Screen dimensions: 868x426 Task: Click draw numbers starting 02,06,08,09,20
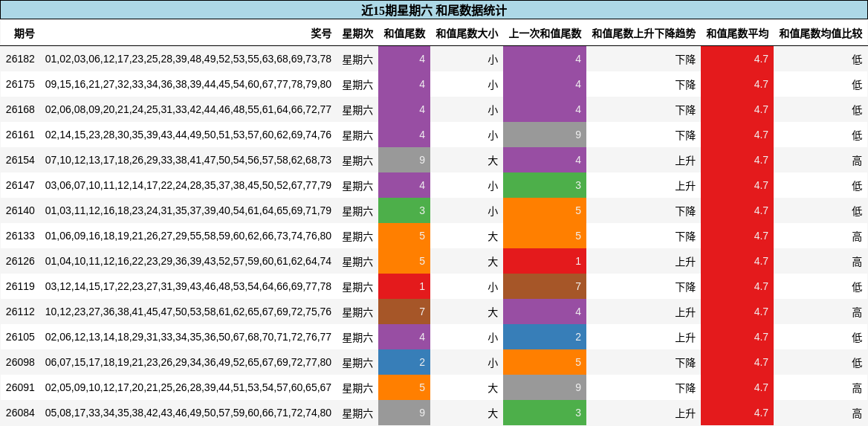coord(188,110)
